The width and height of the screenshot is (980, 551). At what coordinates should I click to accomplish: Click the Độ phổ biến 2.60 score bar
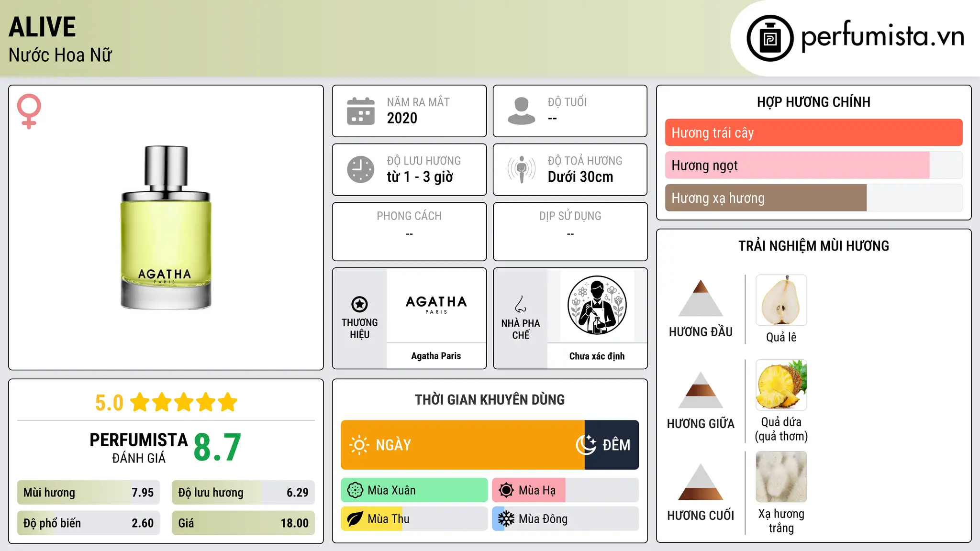(x=89, y=523)
